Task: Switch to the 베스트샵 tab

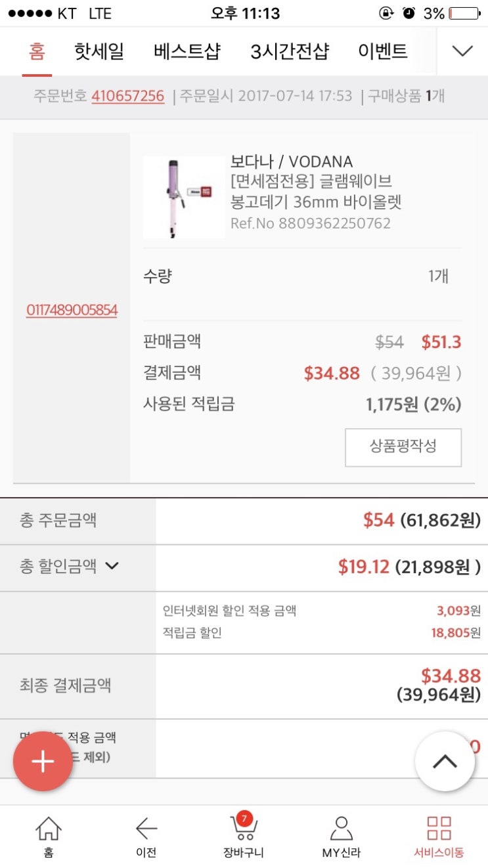Action: [x=187, y=51]
